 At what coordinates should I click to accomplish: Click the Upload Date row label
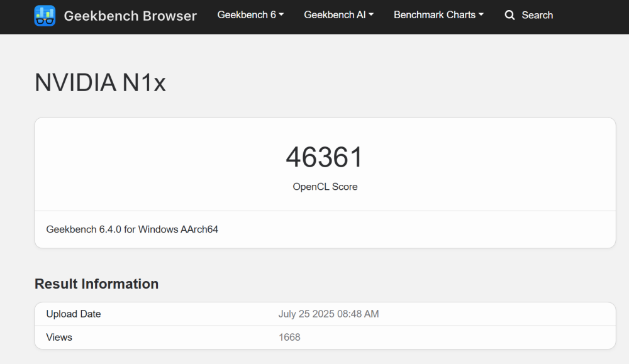pyautogui.click(x=74, y=314)
